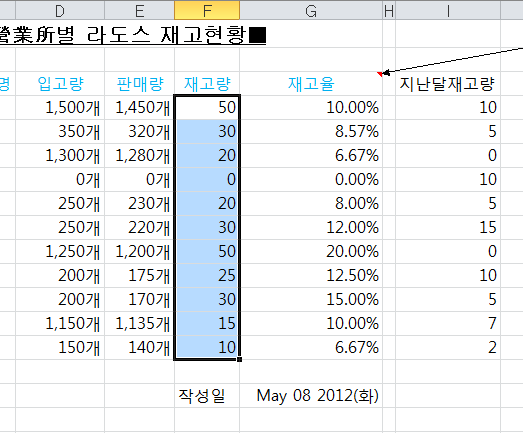This screenshot has width=523, height=433.
Task: Select the 1,450개 cell
Action: point(139,107)
